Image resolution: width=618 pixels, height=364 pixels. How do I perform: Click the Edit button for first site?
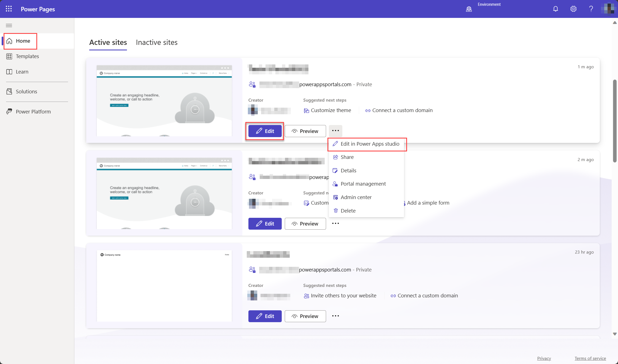pos(265,131)
